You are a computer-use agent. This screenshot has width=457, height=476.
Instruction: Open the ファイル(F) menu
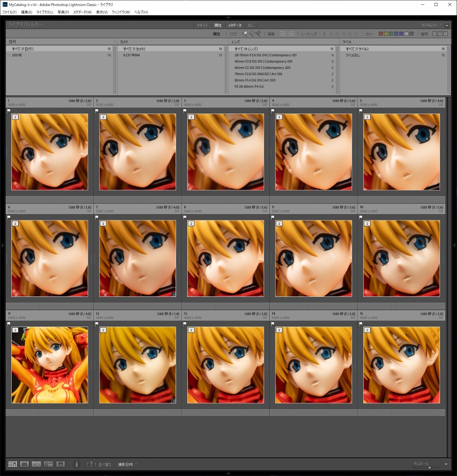click(9, 12)
